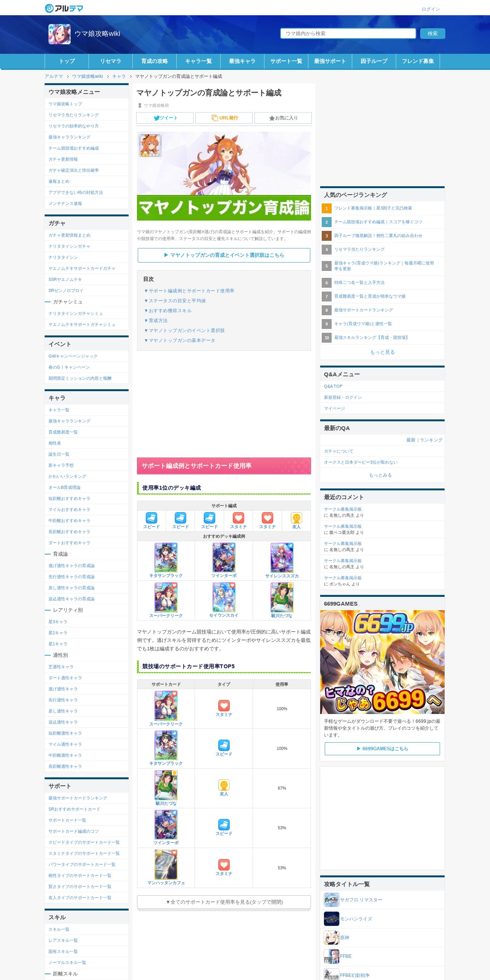490x980 pixels.
Task: Click 友人 type icon in 駿川たづな row
Action: point(224,785)
